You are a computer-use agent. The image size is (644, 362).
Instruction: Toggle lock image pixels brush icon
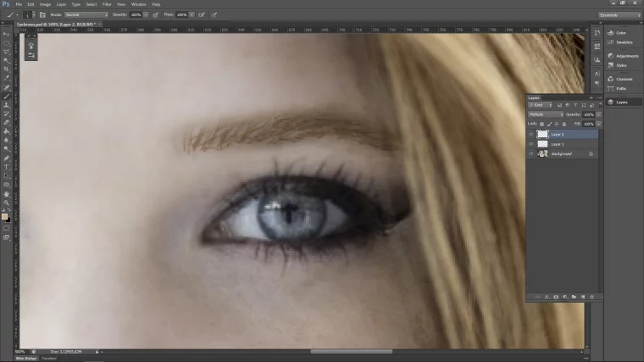[549, 124]
